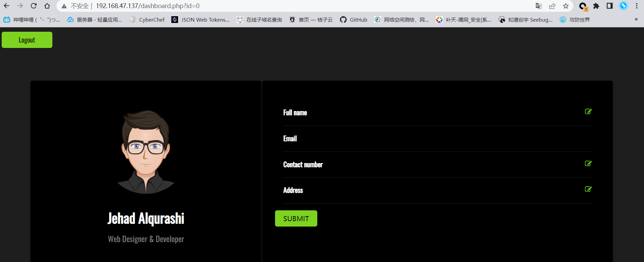The image size is (644, 262).
Task: Click the GitHub bookmark octocat icon
Action: click(343, 20)
